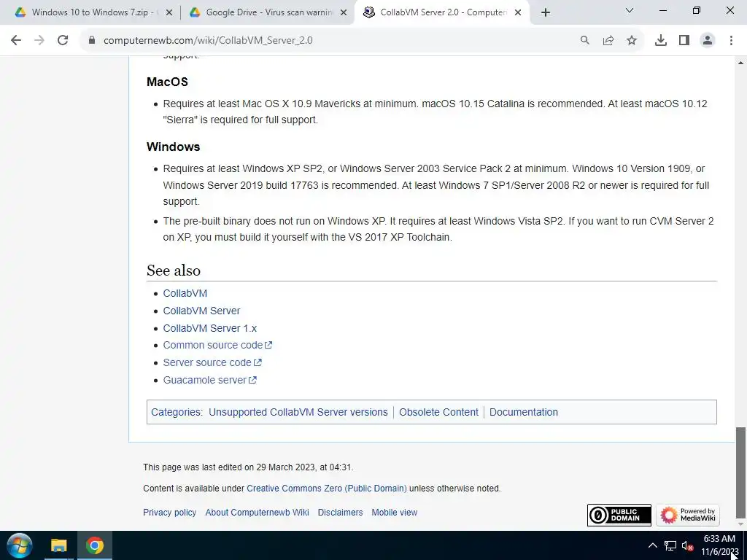The height and width of the screenshot is (560, 747).
Task: Close the Google Drive Virus scan warning tab
Action: [344, 13]
